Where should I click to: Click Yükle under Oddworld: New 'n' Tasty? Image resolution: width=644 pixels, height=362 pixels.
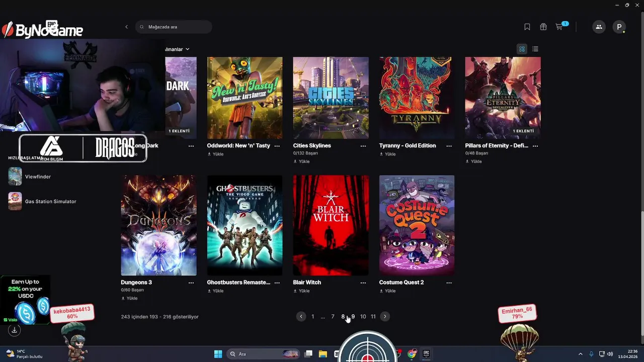[215, 154]
